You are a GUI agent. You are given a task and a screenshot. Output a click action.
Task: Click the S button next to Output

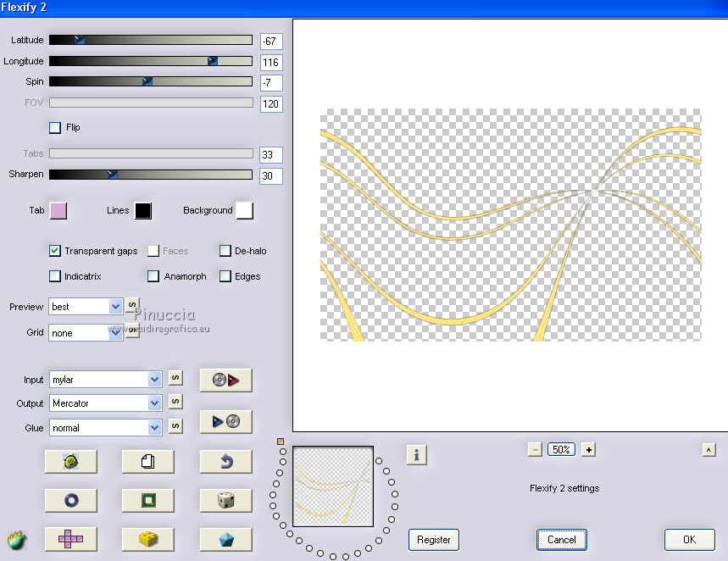175,401
